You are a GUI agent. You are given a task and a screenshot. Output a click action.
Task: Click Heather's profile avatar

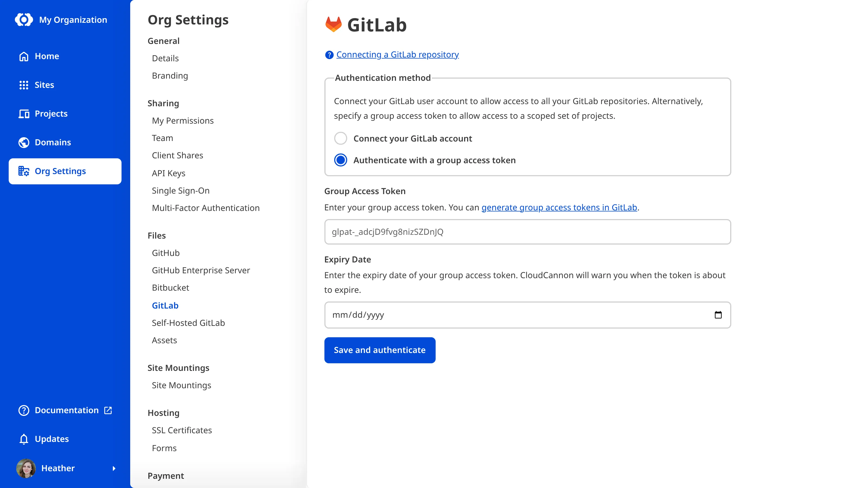(x=26, y=468)
